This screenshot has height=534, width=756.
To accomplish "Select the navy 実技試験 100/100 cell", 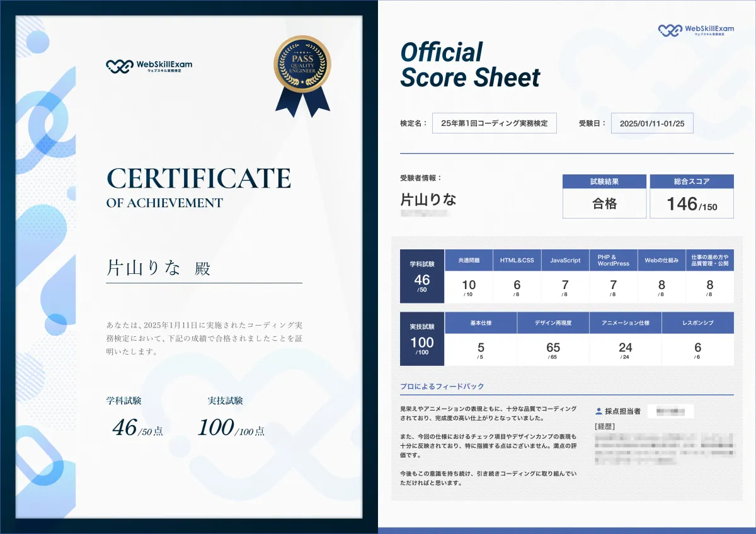I will (422, 341).
